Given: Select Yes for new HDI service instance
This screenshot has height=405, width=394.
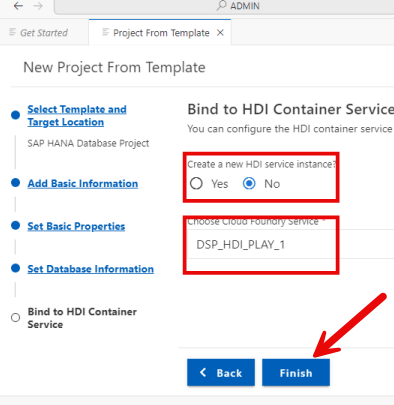Looking at the screenshot, I should click(x=196, y=183).
